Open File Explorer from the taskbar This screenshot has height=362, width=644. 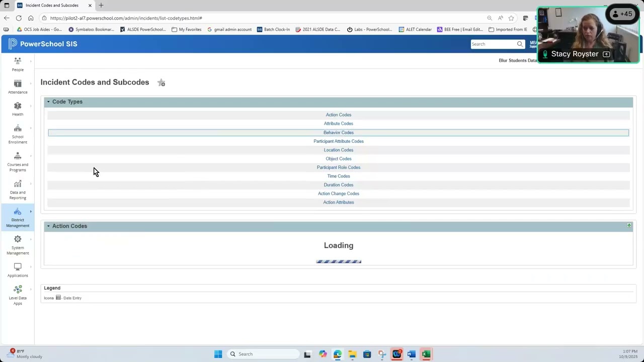[x=352, y=354]
